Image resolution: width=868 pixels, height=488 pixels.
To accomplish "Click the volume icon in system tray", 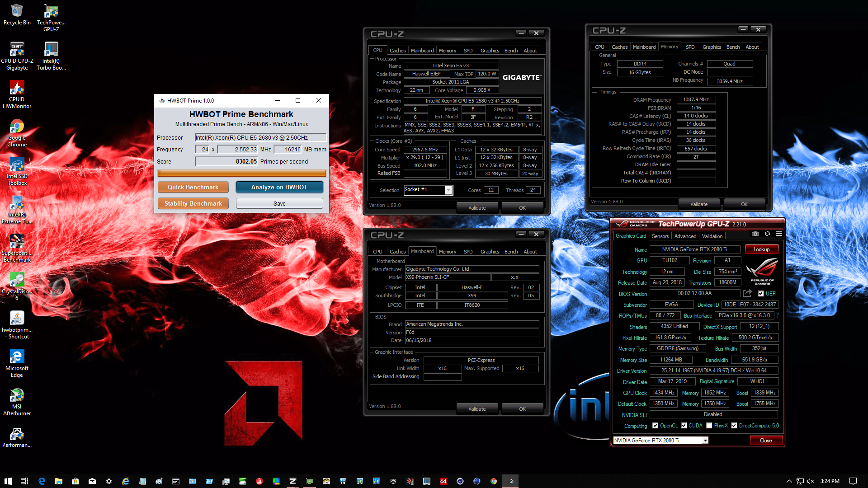I will pos(811,481).
